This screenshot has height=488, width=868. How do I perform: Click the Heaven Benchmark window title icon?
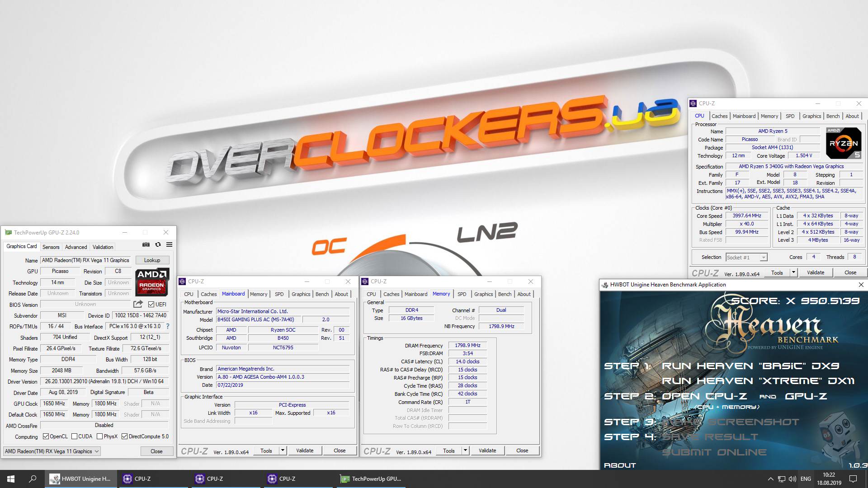604,285
